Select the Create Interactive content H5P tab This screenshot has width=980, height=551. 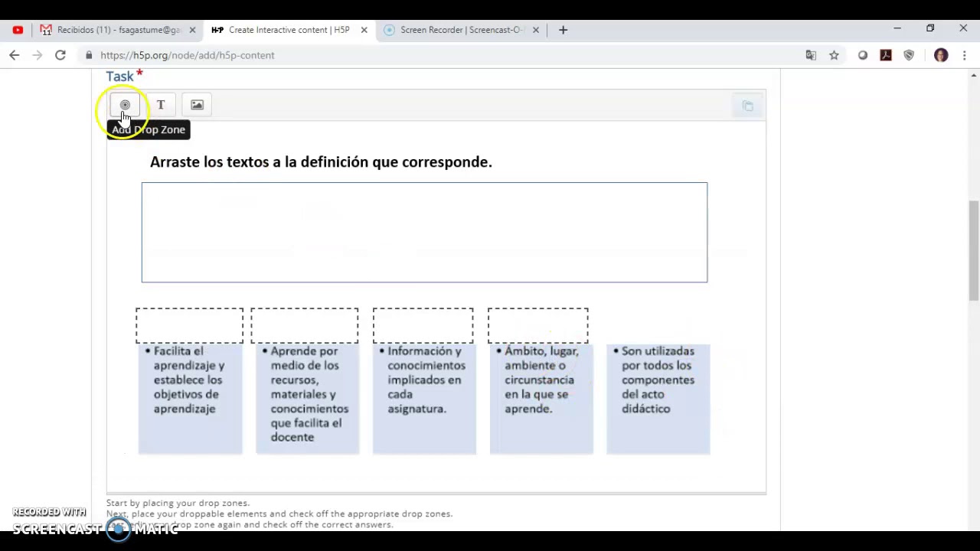point(289,30)
